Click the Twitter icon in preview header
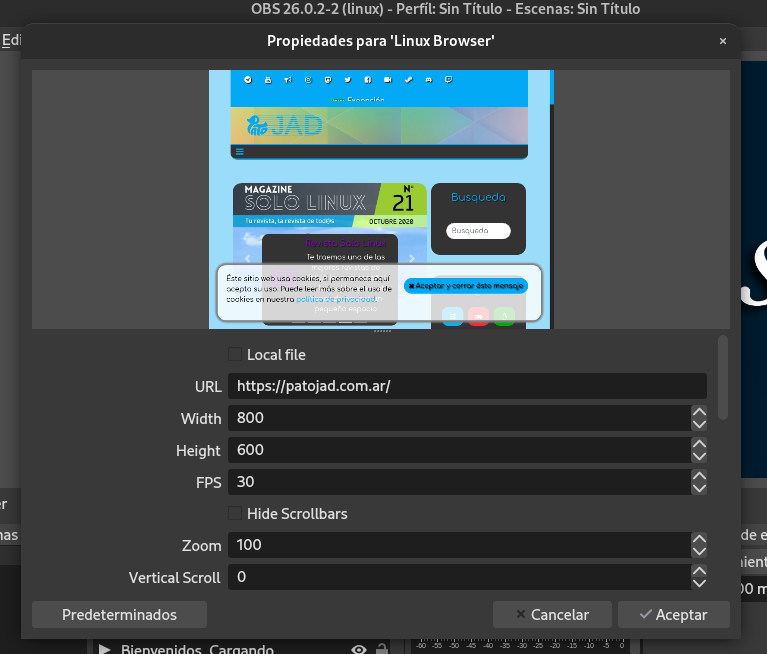 tap(348, 80)
